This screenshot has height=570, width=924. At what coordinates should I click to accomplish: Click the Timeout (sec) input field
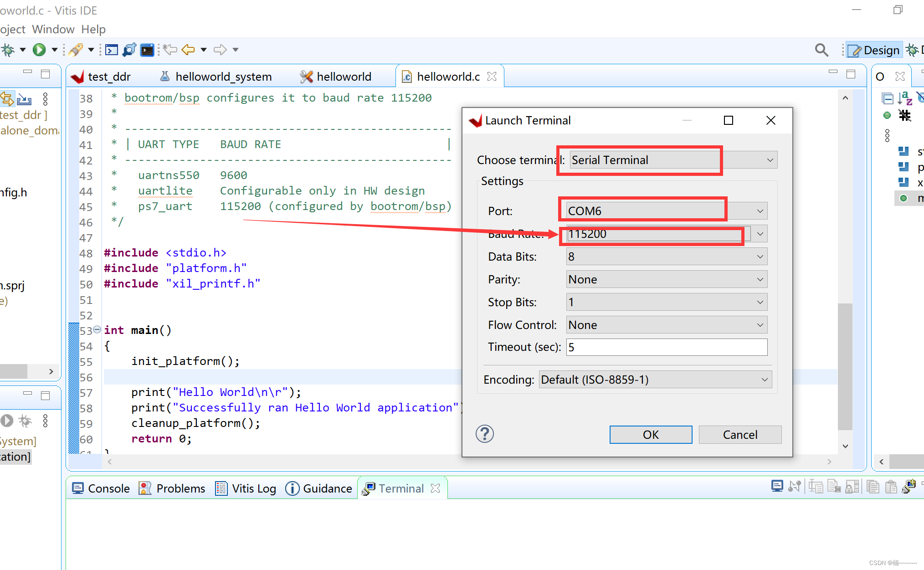tap(666, 347)
